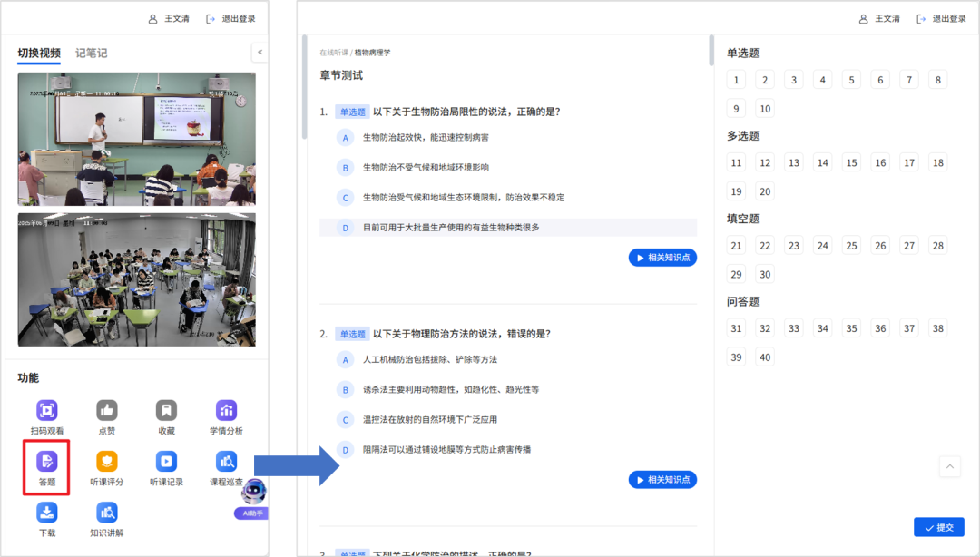Open the 答题 quiz icon
This screenshot has height=557, width=980.
47,461
